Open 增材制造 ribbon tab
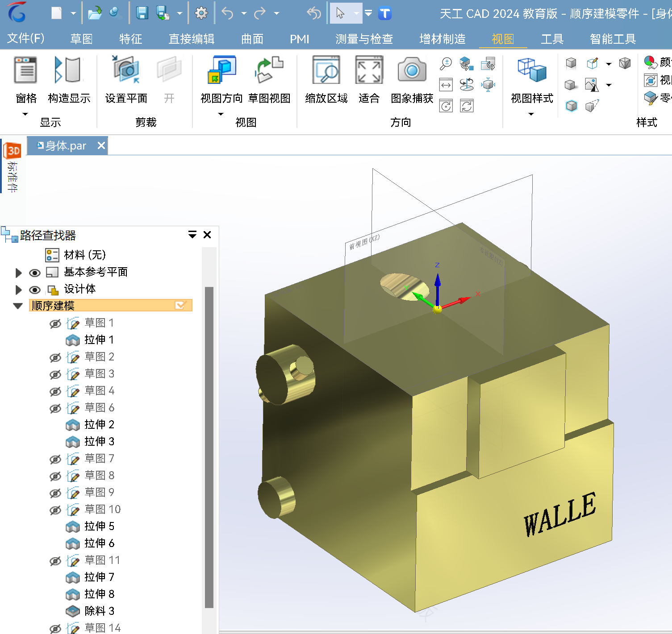The width and height of the screenshot is (672, 634). 442,39
